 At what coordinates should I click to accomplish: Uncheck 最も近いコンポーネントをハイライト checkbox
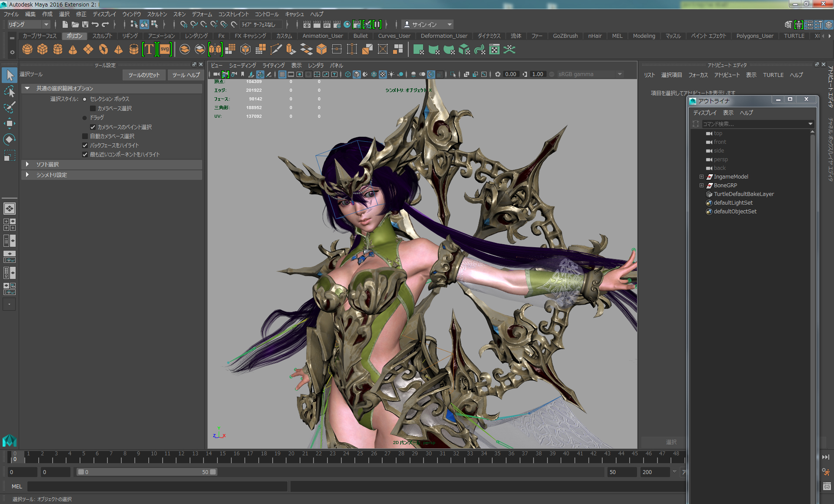click(85, 154)
